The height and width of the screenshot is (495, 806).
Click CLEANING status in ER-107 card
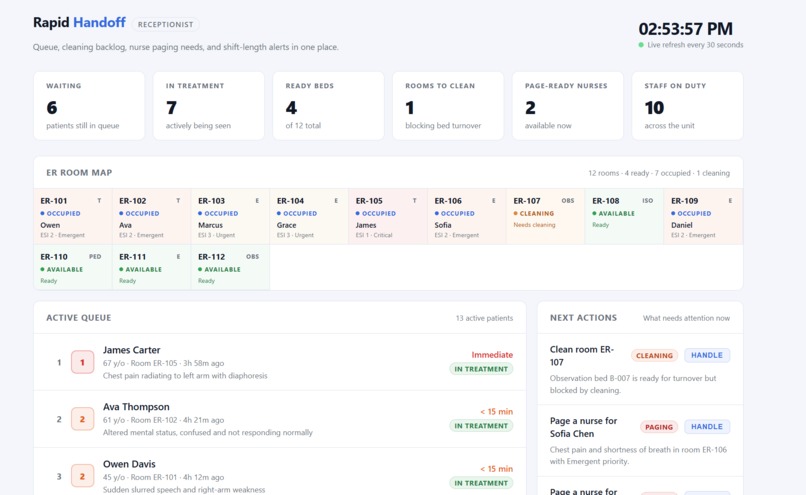[534, 213]
